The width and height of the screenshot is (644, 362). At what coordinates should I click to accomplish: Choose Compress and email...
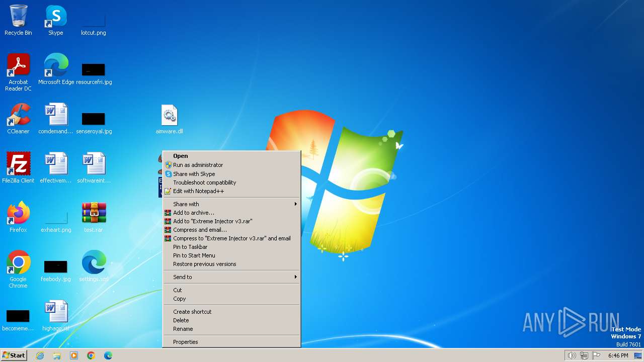click(231, 230)
